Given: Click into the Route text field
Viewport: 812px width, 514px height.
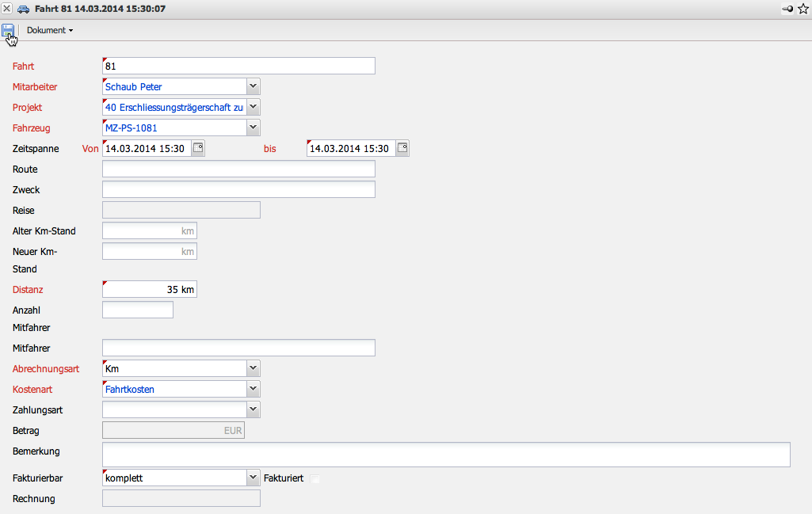Looking at the screenshot, I should pyautogui.click(x=238, y=169).
